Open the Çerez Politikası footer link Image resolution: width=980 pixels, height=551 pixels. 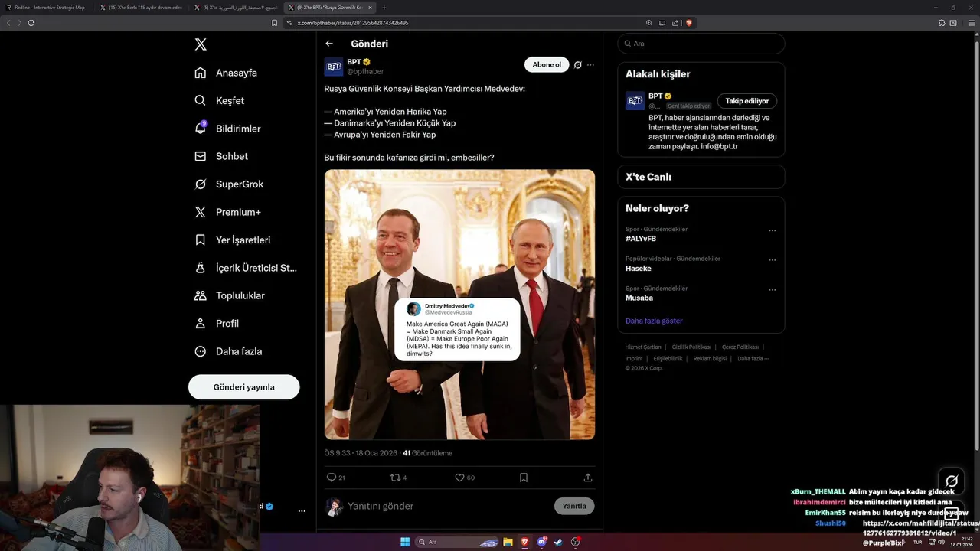pos(740,347)
